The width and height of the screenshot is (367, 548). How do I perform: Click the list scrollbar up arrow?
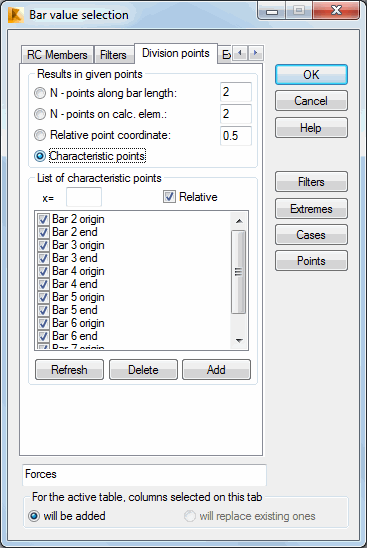point(239,221)
